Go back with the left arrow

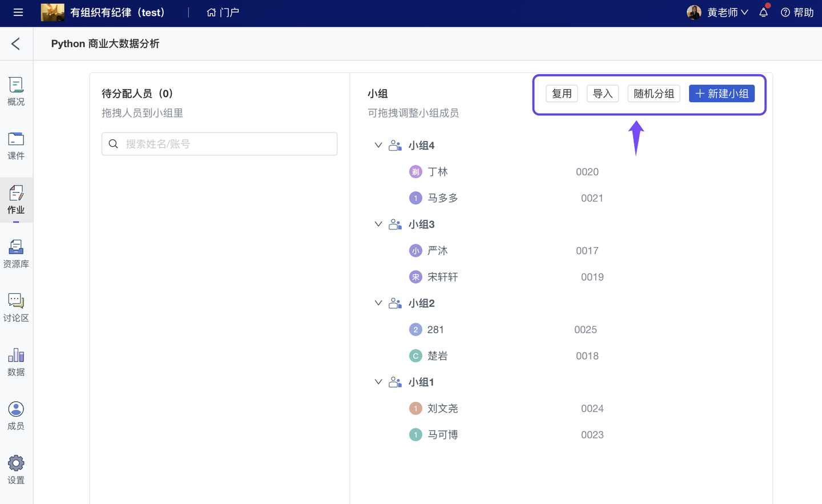point(16,43)
